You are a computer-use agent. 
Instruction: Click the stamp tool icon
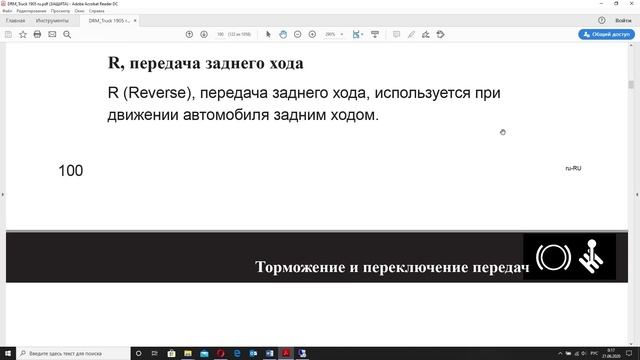coord(440,34)
